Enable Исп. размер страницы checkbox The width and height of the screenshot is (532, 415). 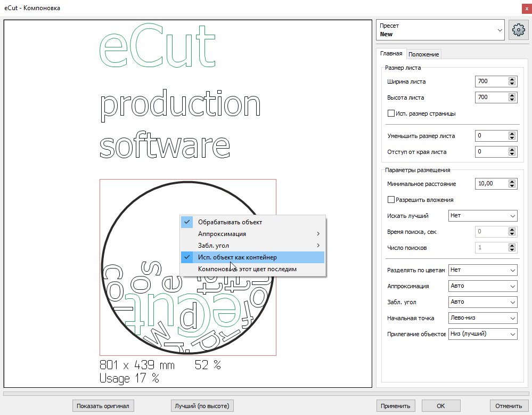coord(391,113)
